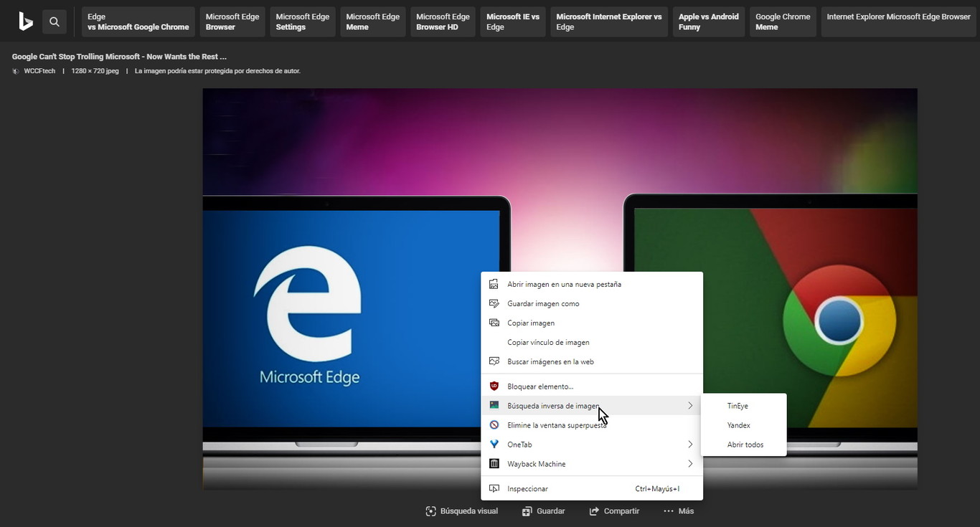Click the Bing logo icon

pyautogui.click(x=26, y=22)
